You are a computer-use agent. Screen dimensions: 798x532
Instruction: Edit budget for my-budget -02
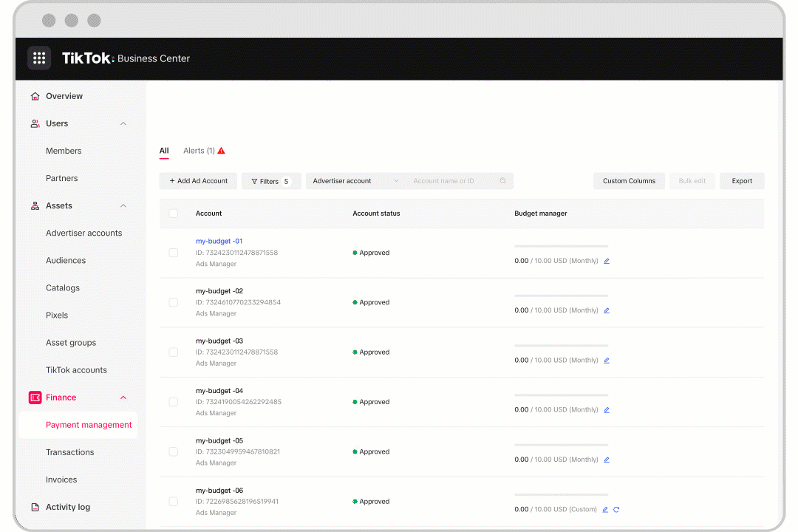pos(607,310)
